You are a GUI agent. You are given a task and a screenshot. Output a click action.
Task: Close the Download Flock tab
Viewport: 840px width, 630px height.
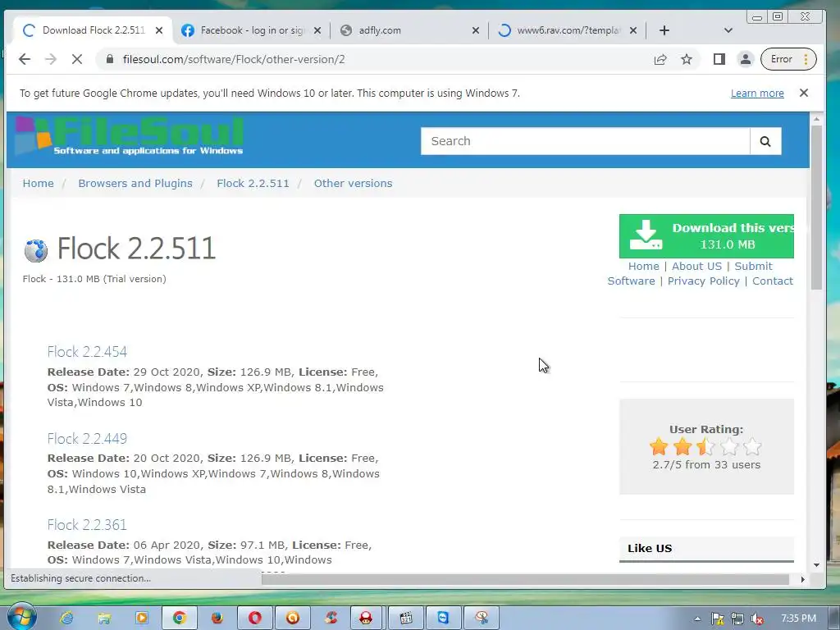click(159, 30)
